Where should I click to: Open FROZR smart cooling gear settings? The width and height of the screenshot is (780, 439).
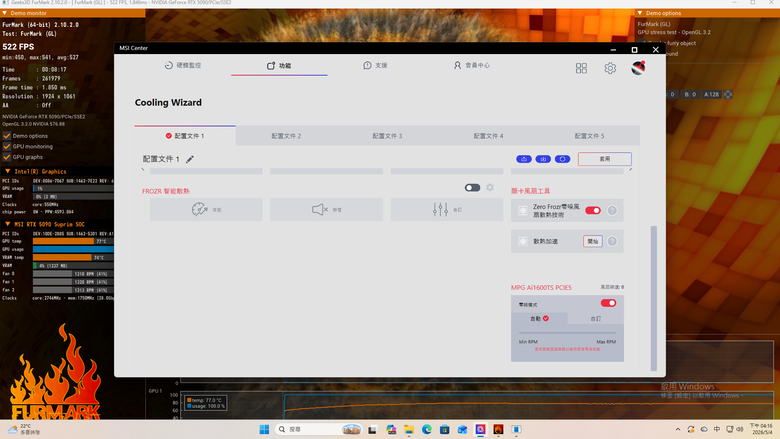pyautogui.click(x=490, y=187)
